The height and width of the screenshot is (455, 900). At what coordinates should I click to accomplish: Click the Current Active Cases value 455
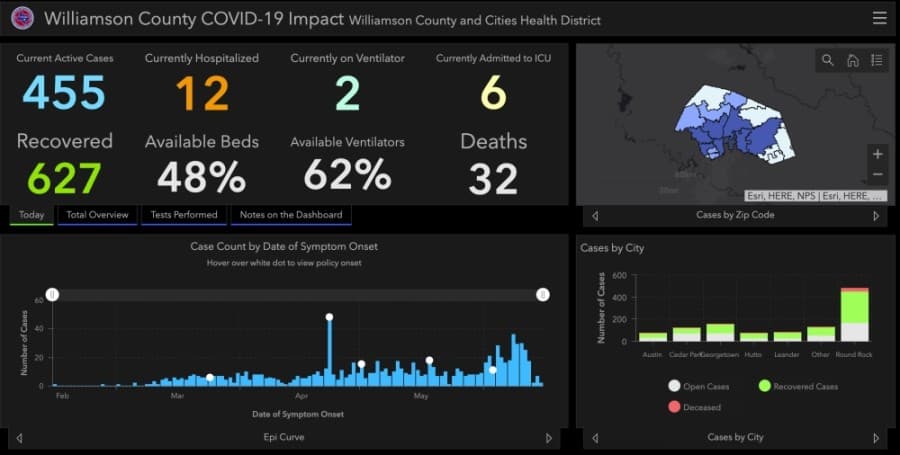point(64,92)
